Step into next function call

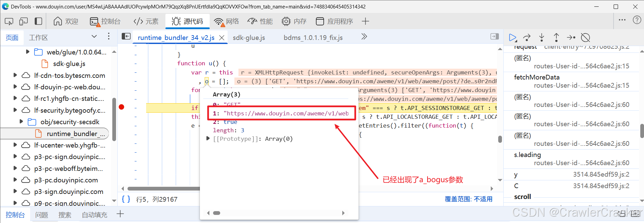(542, 37)
